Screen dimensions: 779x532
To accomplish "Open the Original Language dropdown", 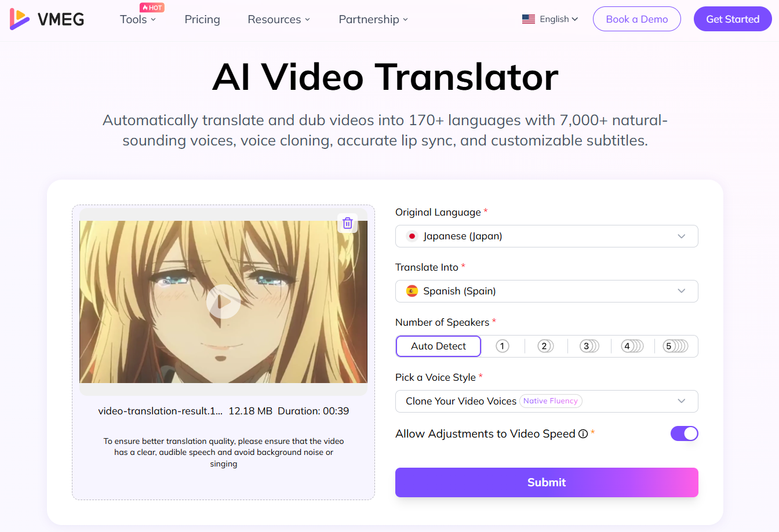I will tap(546, 236).
